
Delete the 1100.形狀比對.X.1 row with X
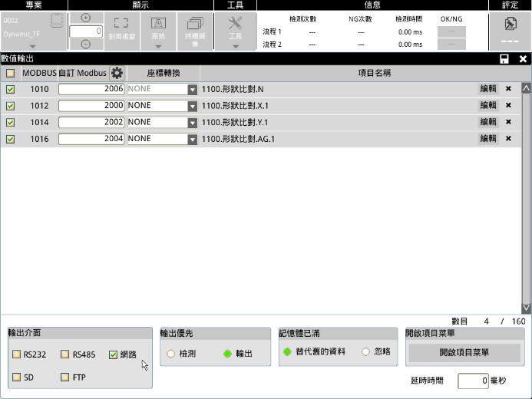(508, 105)
